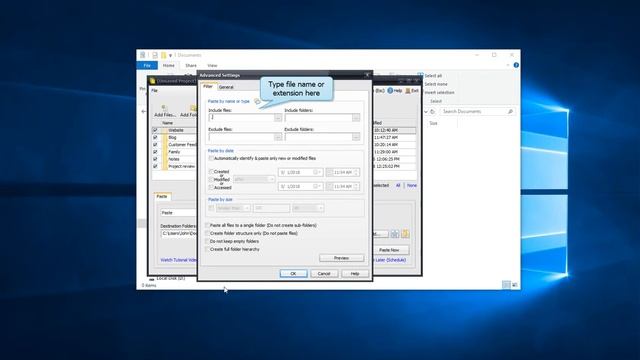Click the blue folder icon beside destination
The image size is (640, 360).
click(395, 234)
